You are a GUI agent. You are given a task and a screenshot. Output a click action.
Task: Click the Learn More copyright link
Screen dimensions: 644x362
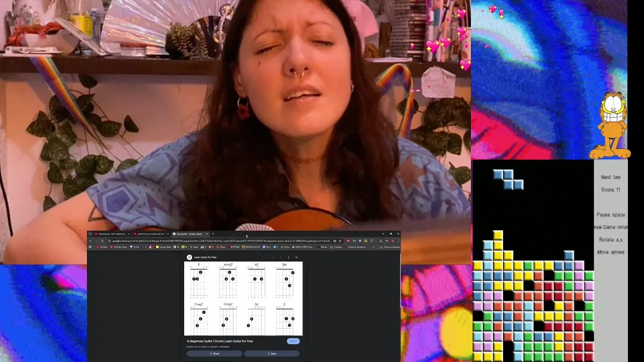click(x=224, y=347)
